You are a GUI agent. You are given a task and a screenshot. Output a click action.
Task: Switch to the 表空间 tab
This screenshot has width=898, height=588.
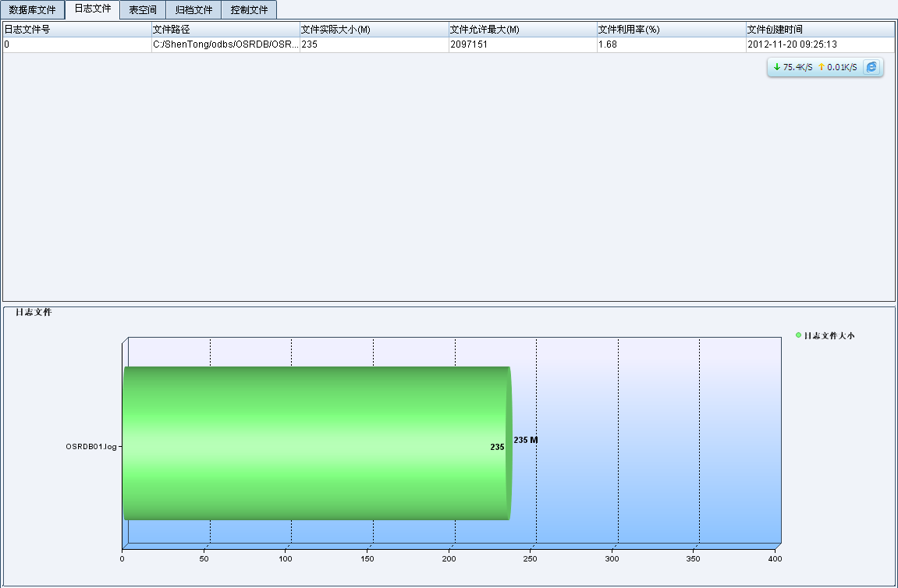coord(143,10)
